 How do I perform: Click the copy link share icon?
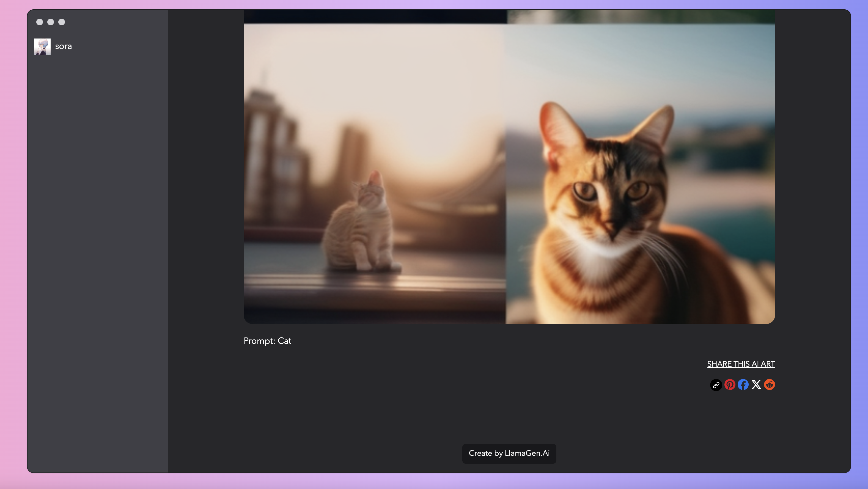(x=716, y=384)
